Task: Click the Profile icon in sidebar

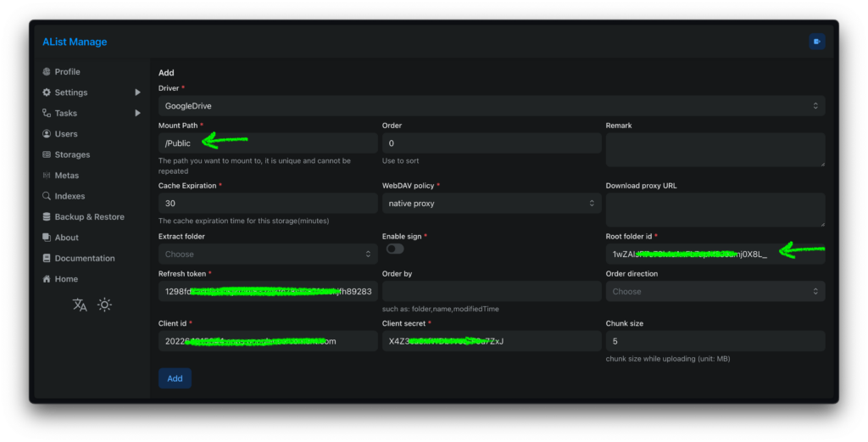Action: coord(47,72)
